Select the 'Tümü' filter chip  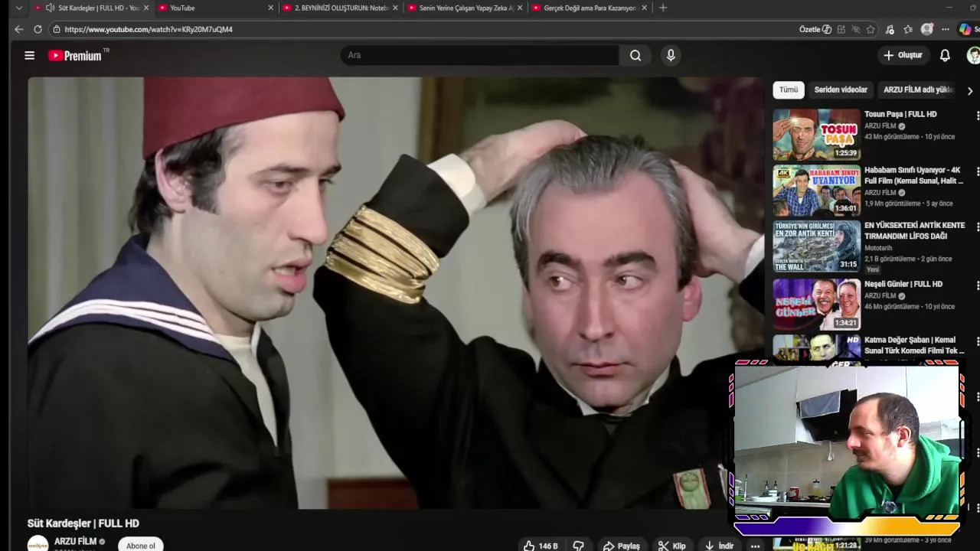pos(789,90)
